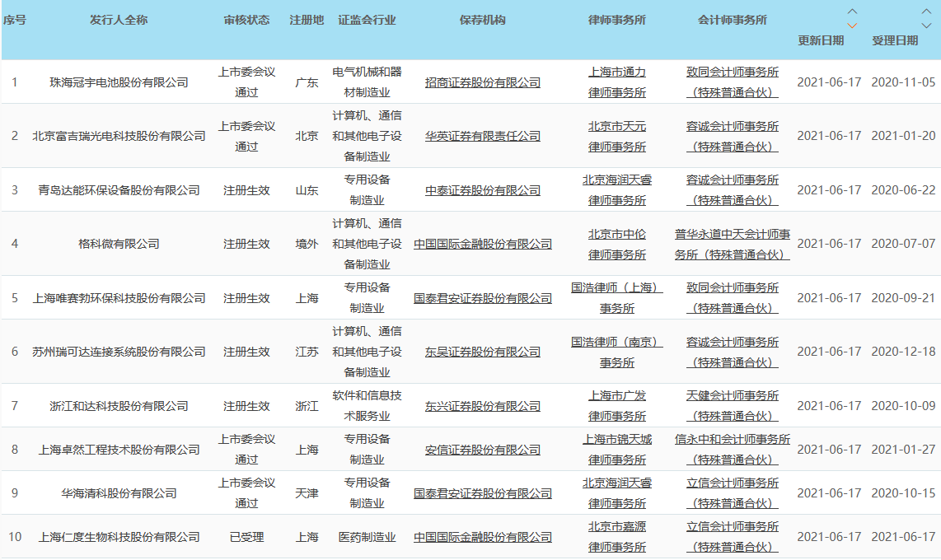Screen dimensions: 941x560
Task: Open 东兴证券股份有限公司 sponsor link
Action: (x=483, y=406)
